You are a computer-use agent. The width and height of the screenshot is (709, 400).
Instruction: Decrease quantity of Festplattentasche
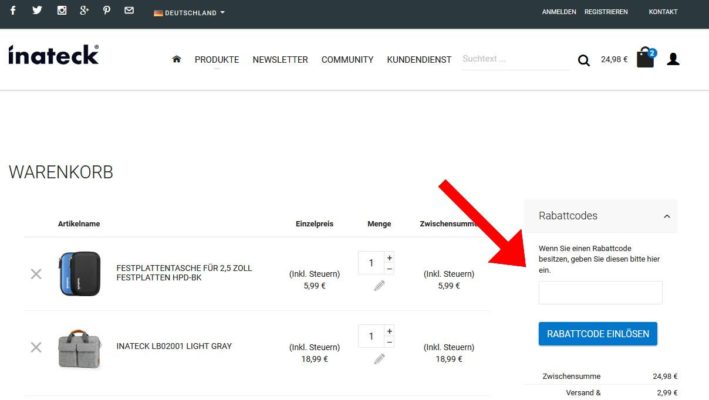[389, 269]
